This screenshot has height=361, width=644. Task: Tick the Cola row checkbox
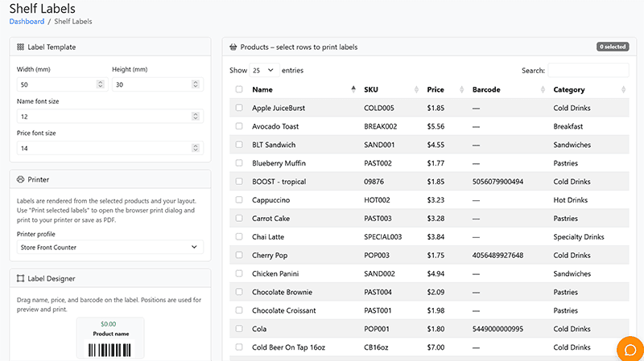click(239, 328)
